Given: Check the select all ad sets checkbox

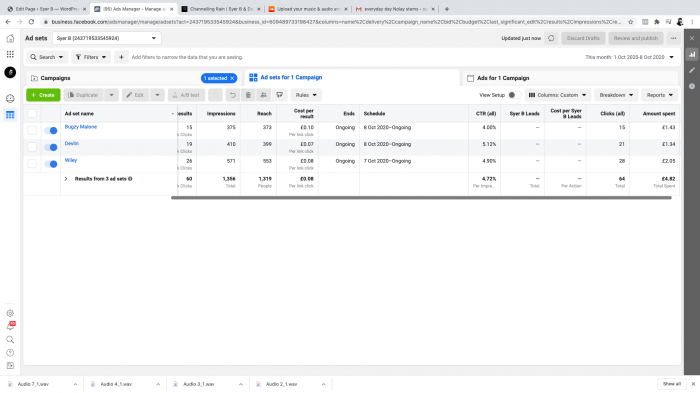Looking at the screenshot, I should pyautogui.click(x=32, y=113).
